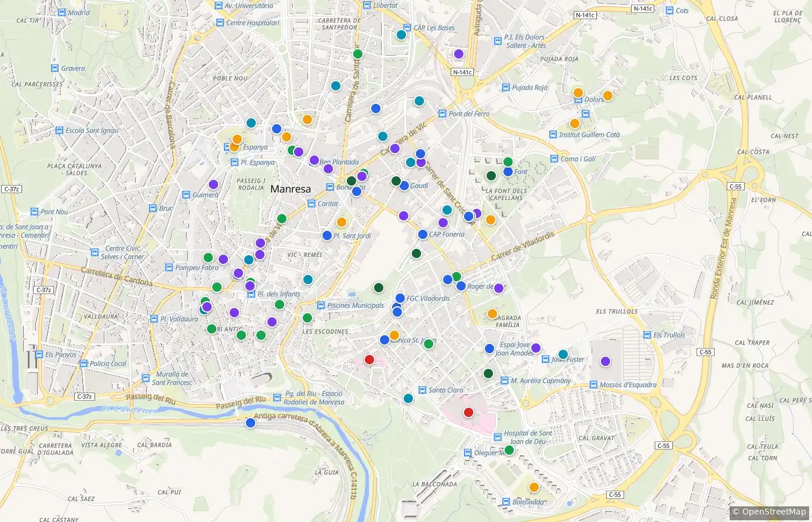Select the LA BALCONADA neighborhood label
The image size is (812, 522).
[434, 484]
